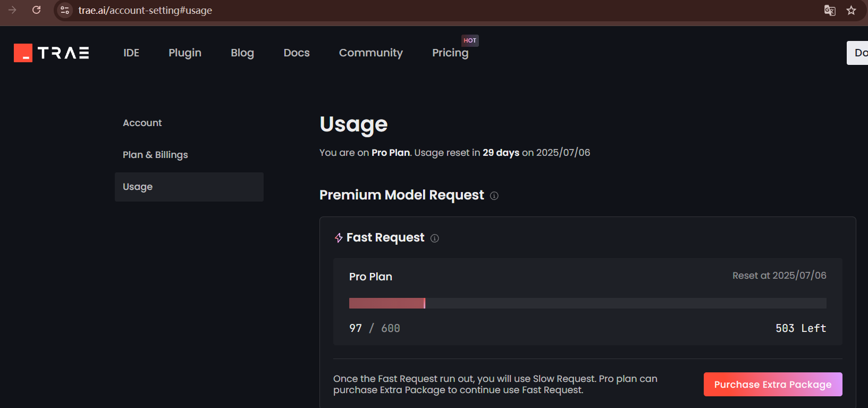Open site information icon in address bar

[65, 10]
